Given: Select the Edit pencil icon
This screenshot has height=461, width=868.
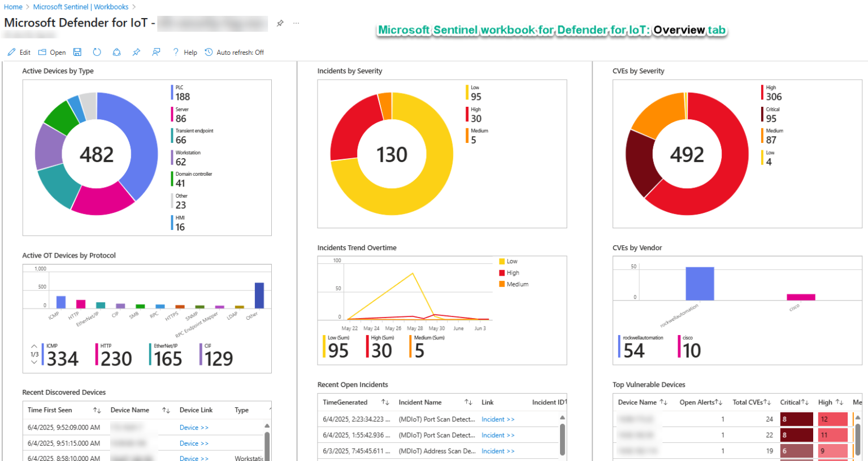Looking at the screenshot, I should pos(12,52).
